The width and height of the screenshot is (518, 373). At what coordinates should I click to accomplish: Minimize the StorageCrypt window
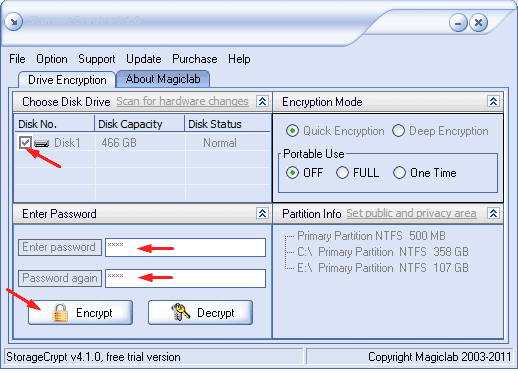458,23
